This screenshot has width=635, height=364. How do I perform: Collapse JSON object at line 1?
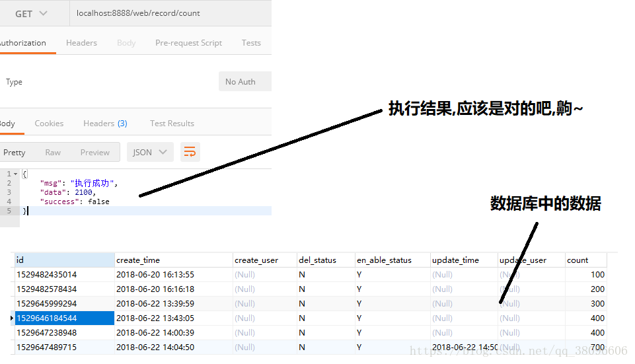pyautogui.click(x=15, y=174)
